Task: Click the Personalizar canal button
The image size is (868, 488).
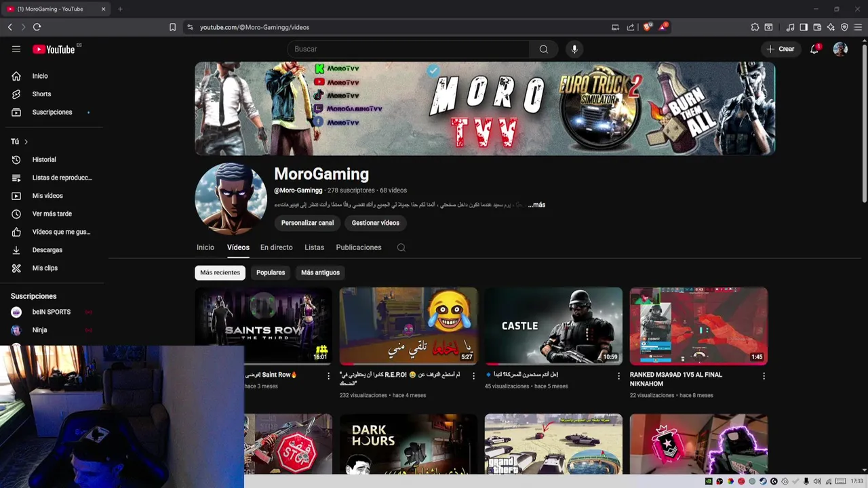Action: (x=307, y=223)
